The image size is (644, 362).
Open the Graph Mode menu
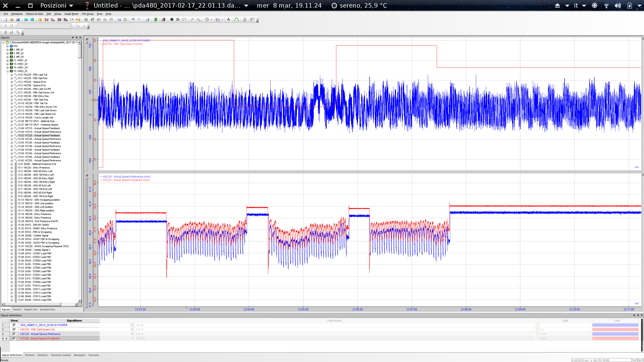[72, 14]
